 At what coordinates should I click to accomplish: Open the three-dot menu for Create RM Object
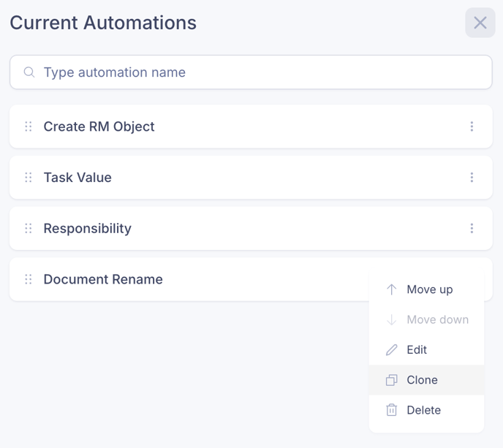(x=472, y=126)
